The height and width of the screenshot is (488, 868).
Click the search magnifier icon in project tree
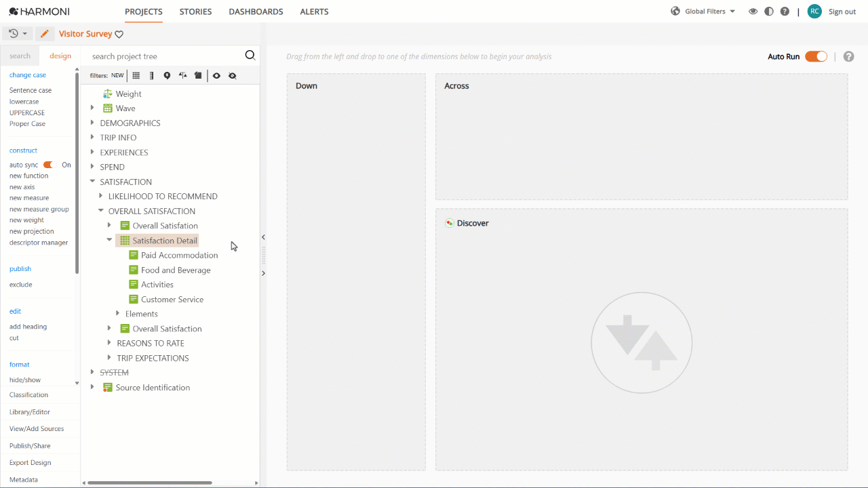[250, 56]
